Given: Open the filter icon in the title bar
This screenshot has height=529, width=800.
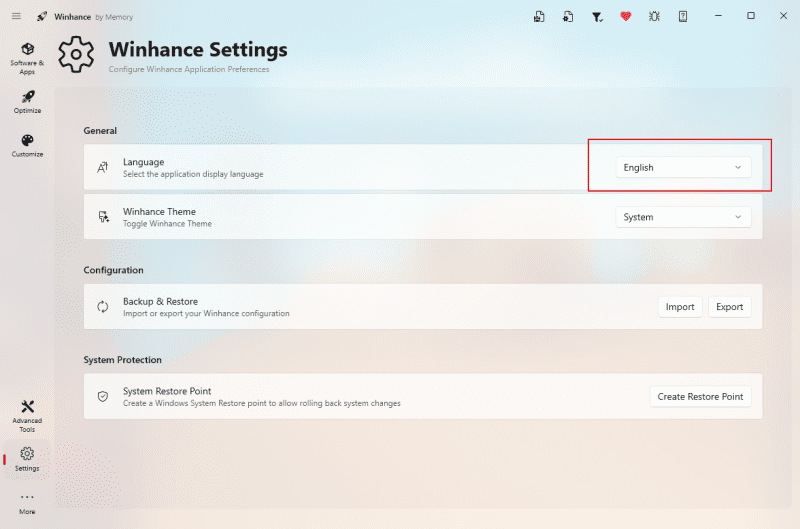Looking at the screenshot, I should (597, 17).
